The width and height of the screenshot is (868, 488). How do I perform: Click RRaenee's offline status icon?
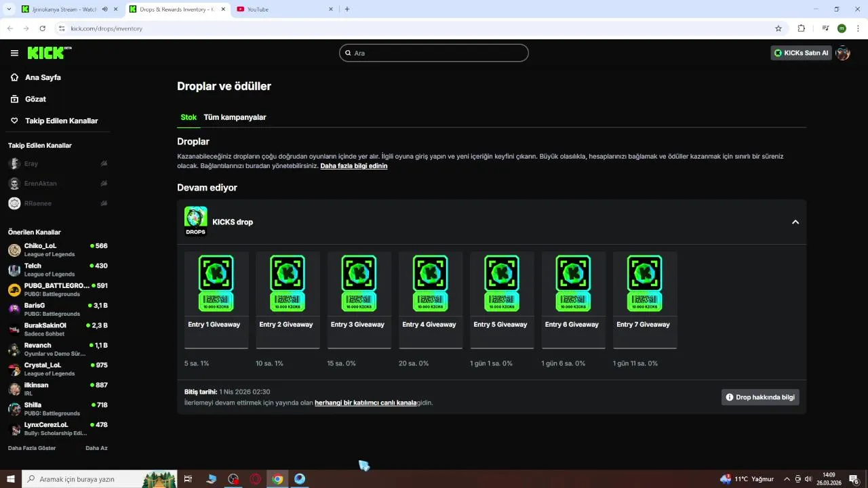pos(104,203)
